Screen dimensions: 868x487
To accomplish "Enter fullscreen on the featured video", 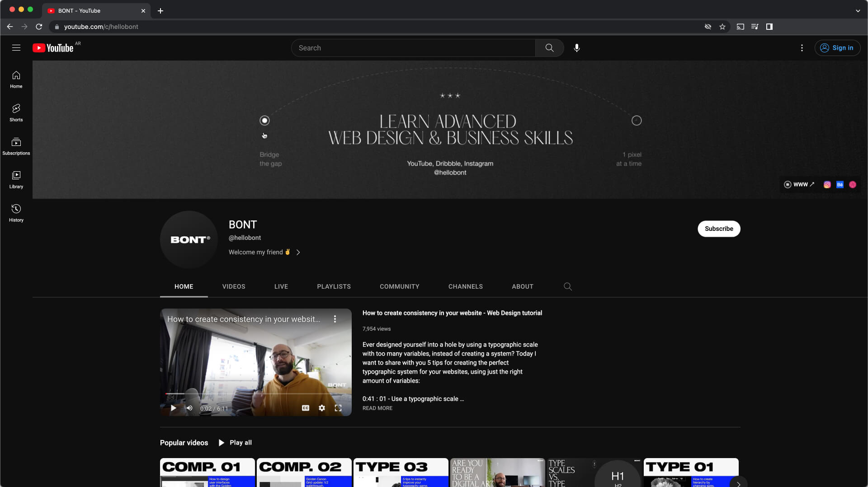I will tap(338, 407).
